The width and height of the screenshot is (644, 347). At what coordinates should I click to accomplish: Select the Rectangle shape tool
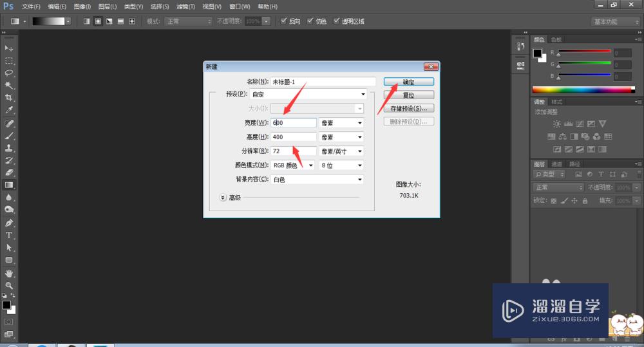[8, 260]
